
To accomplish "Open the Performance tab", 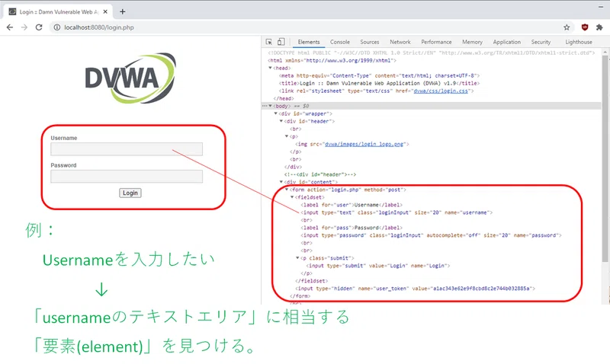I will [436, 42].
